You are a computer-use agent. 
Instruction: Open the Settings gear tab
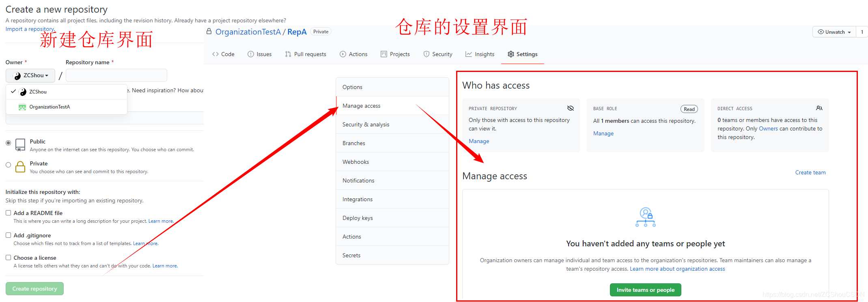[522, 54]
